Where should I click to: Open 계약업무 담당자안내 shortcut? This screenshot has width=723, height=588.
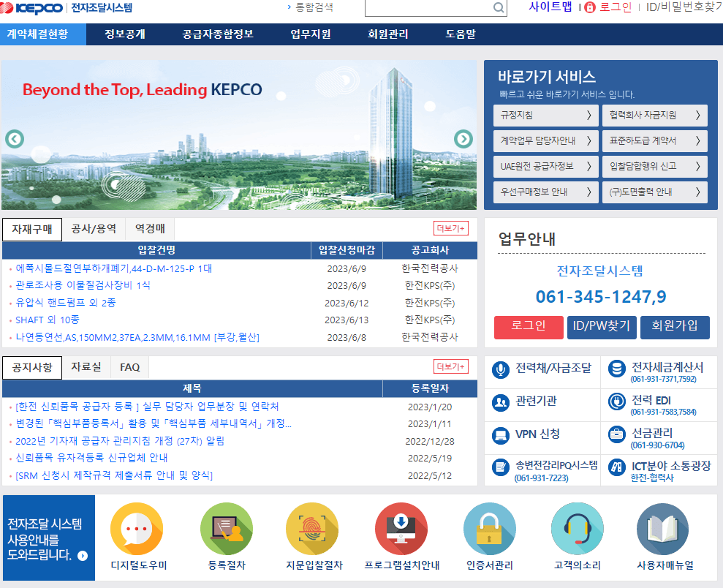[545, 141]
